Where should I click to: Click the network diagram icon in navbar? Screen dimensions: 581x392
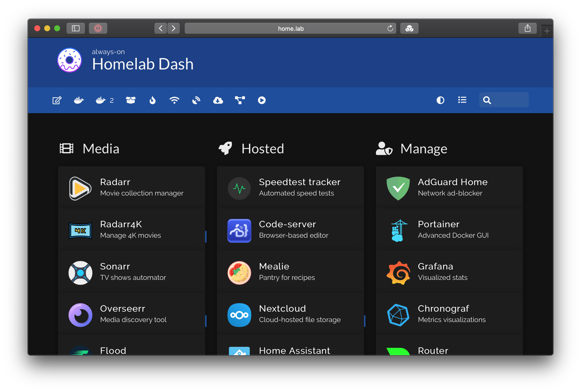pos(240,100)
